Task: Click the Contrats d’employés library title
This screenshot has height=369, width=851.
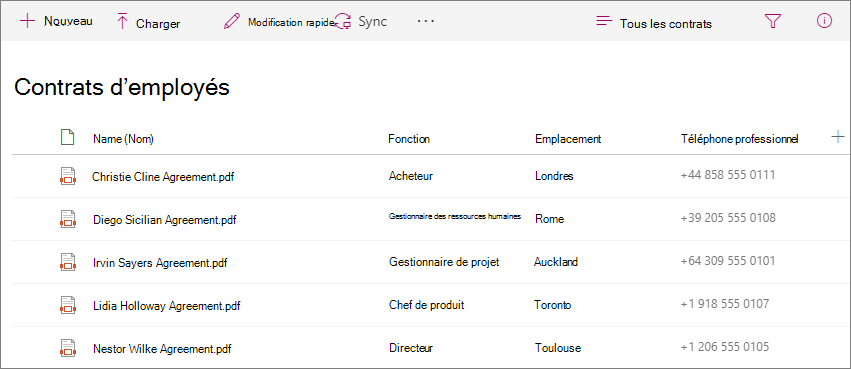Action: click(x=122, y=87)
